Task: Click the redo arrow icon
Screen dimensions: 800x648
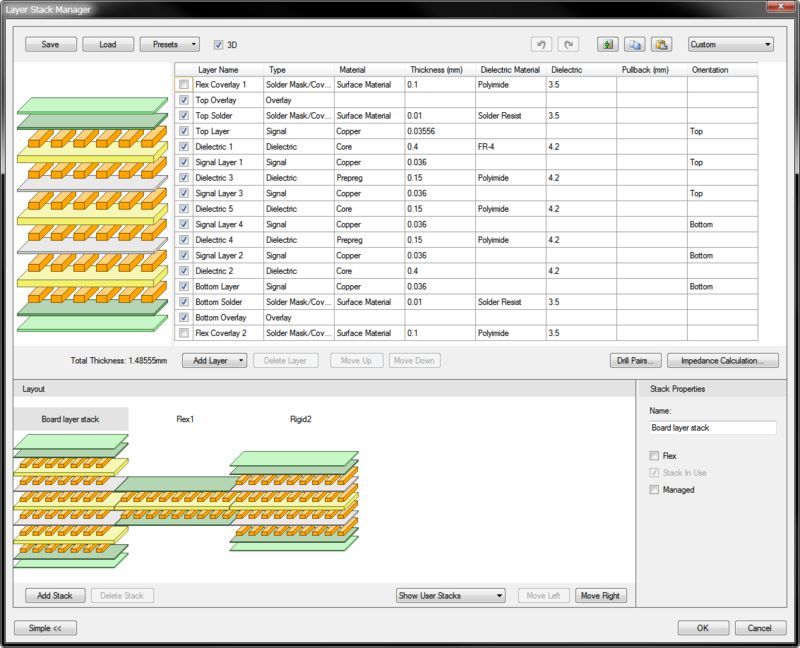Action: coord(568,44)
